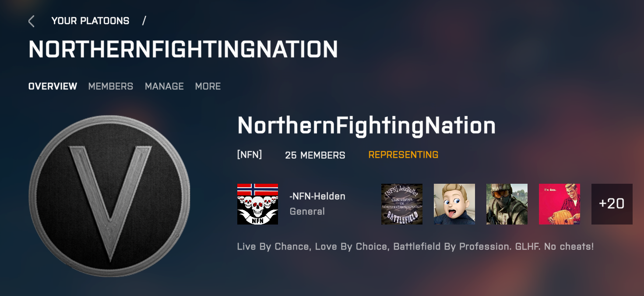The height and width of the screenshot is (296, 644).
Task: Open the JetzBullet clan member avatar
Action: (x=402, y=204)
